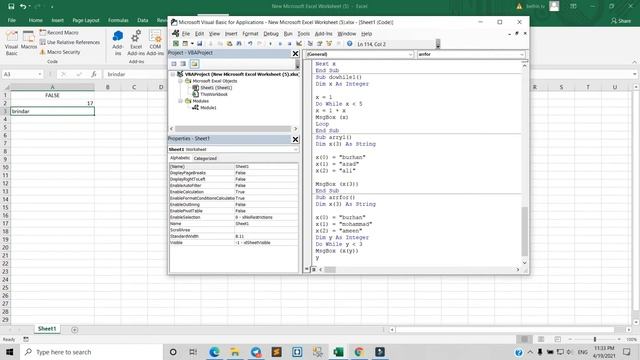Screen dimensions: 640x360
Task: Collapse the Modules folder in project tree
Action: 180,101
